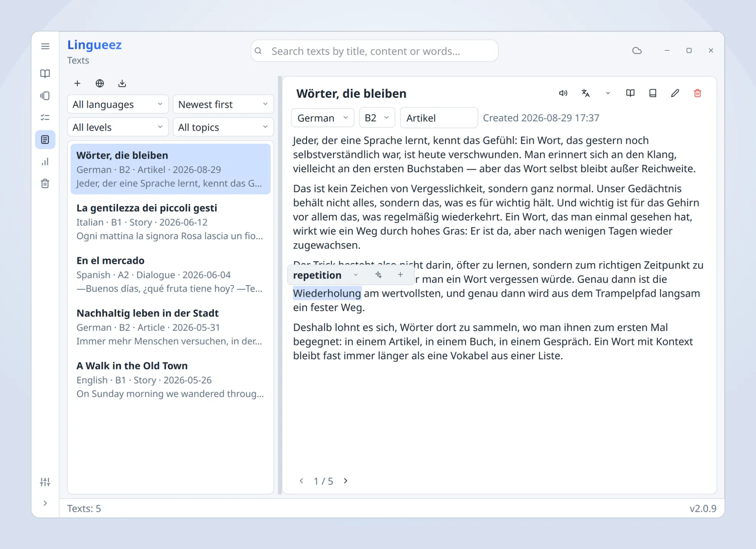The image size is (756, 549).
Task: Change text language German dropdown
Action: [x=323, y=118]
